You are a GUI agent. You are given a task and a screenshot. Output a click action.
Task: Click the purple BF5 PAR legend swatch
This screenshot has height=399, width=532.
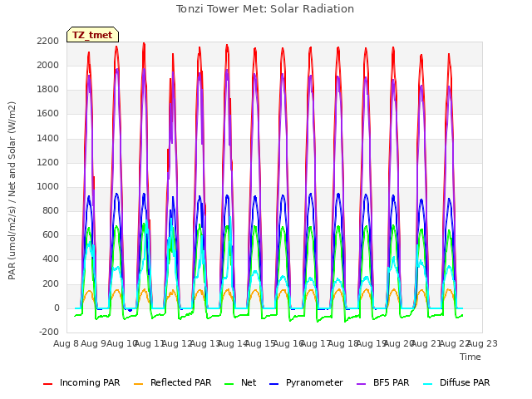click(362, 384)
